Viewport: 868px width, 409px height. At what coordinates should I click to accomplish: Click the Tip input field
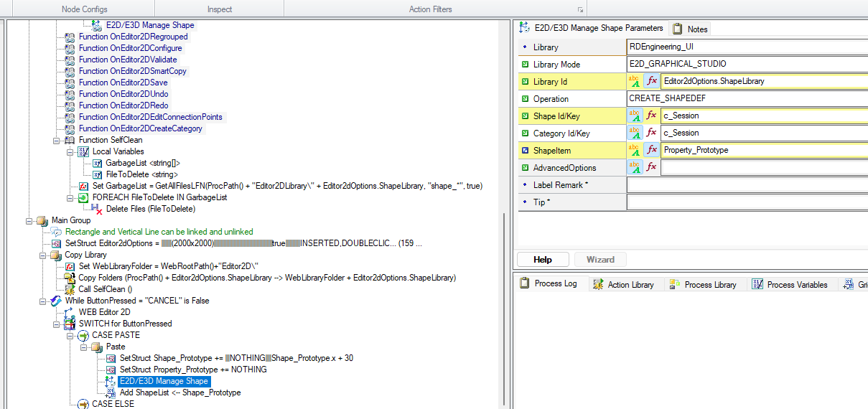click(747, 202)
